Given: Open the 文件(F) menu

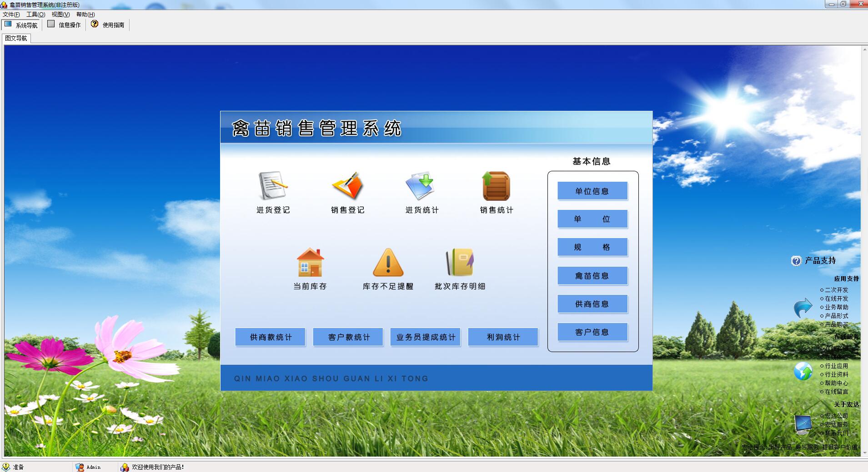Looking at the screenshot, I should pyautogui.click(x=11, y=15).
